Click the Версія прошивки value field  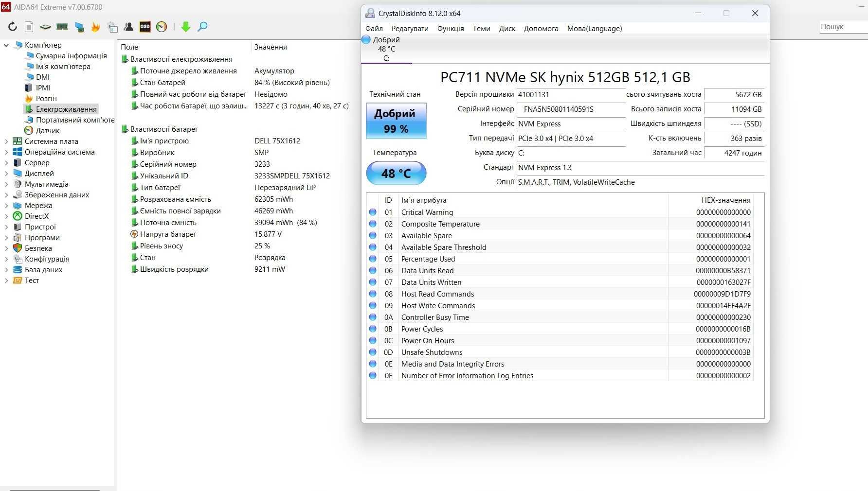571,95
